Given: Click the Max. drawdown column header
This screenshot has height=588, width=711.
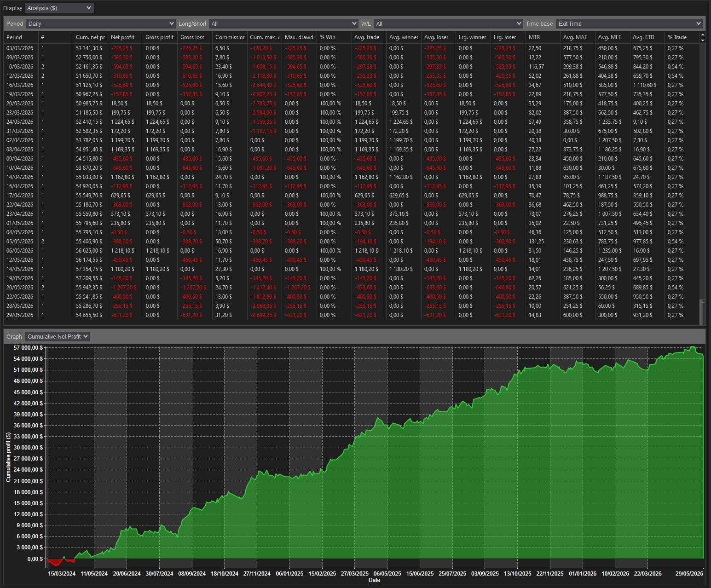Looking at the screenshot, I should pos(299,37).
